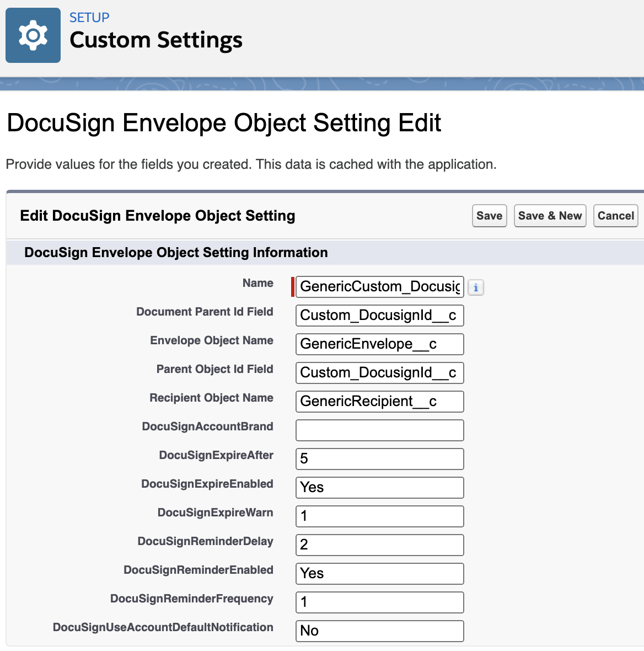Click the Custom Settings page title
Image resolution: width=644 pixels, height=651 pixels.
coord(156,40)
